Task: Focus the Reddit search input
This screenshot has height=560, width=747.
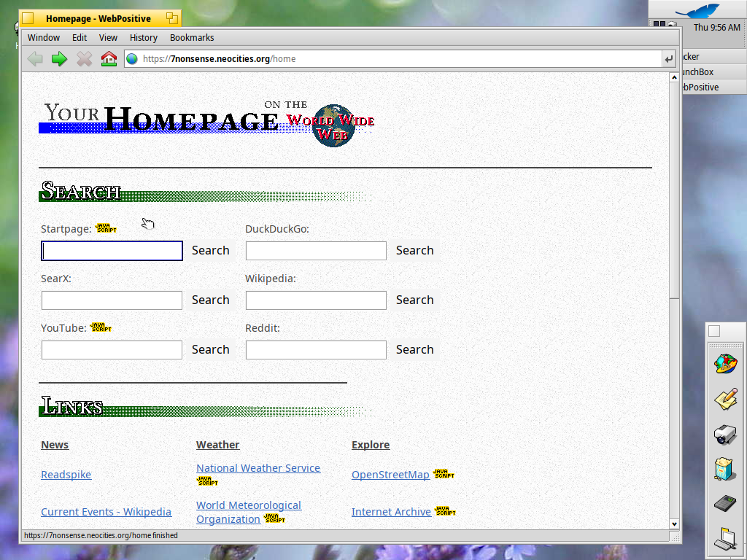Action: coord(316,350)
